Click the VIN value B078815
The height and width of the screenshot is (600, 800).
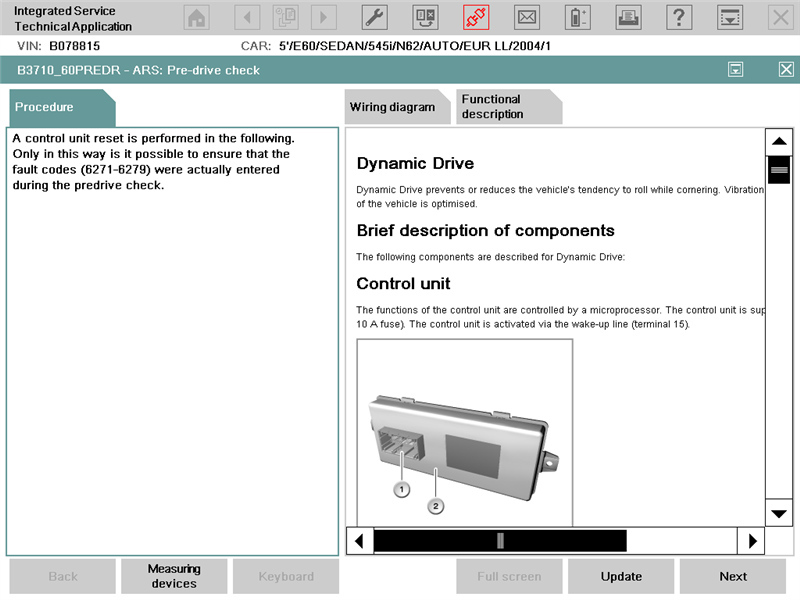tap(74, 46)
